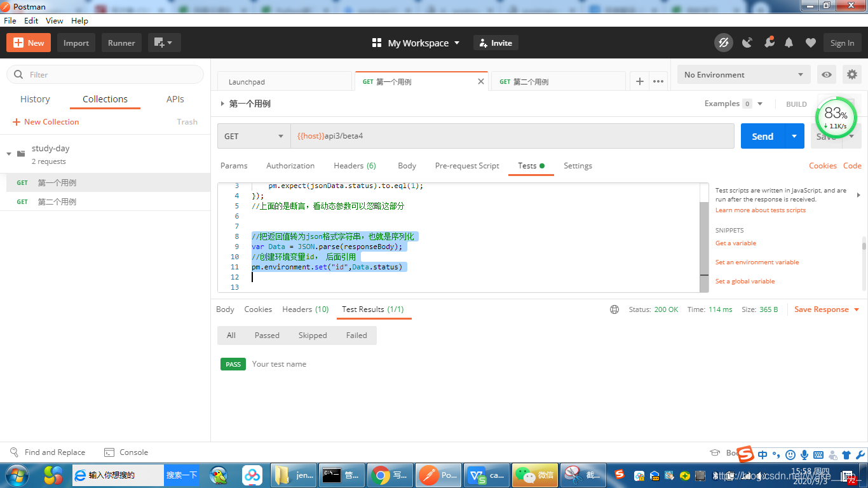868x488 pixels.
Task: Open the wrench settings icon in header
Action: click(769, 43)
